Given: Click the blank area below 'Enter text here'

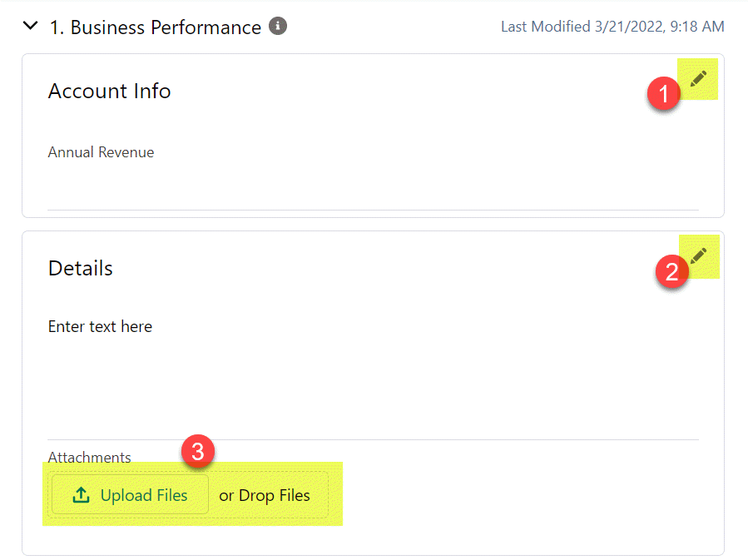Looking at the screenshot, I should (x=373, y=387).
